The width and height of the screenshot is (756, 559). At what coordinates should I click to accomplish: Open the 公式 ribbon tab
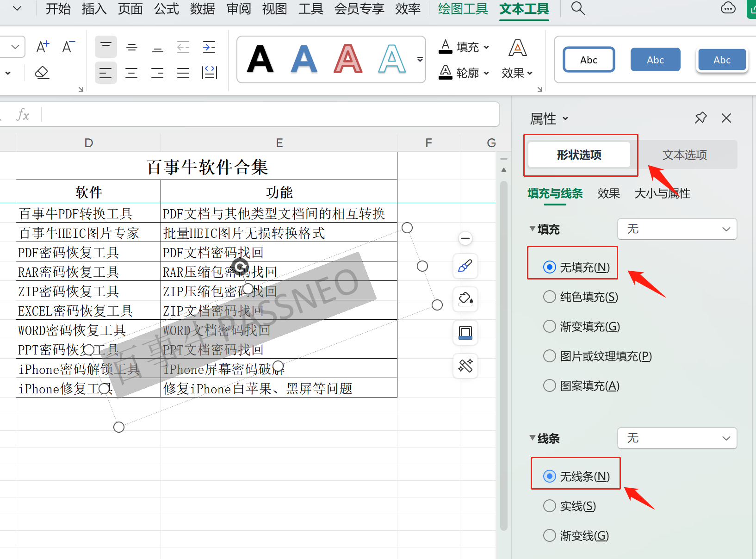[167, 8]
